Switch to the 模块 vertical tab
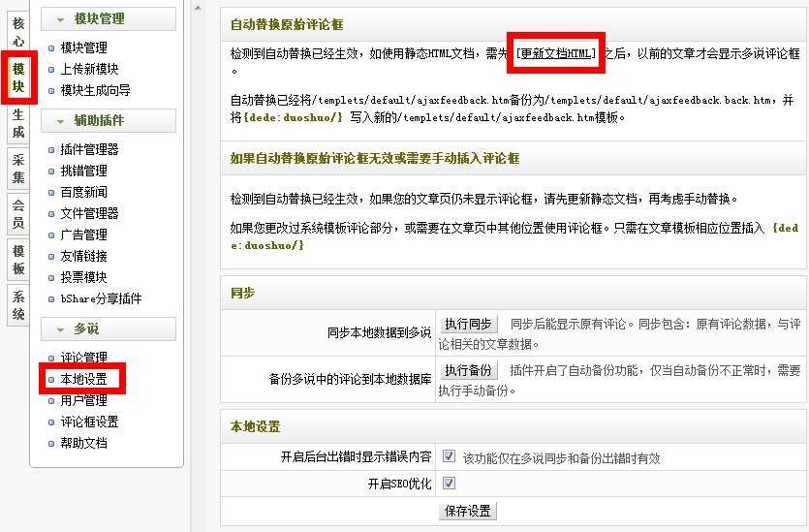Viewport: 809px width, 532px height. [18, 78]
